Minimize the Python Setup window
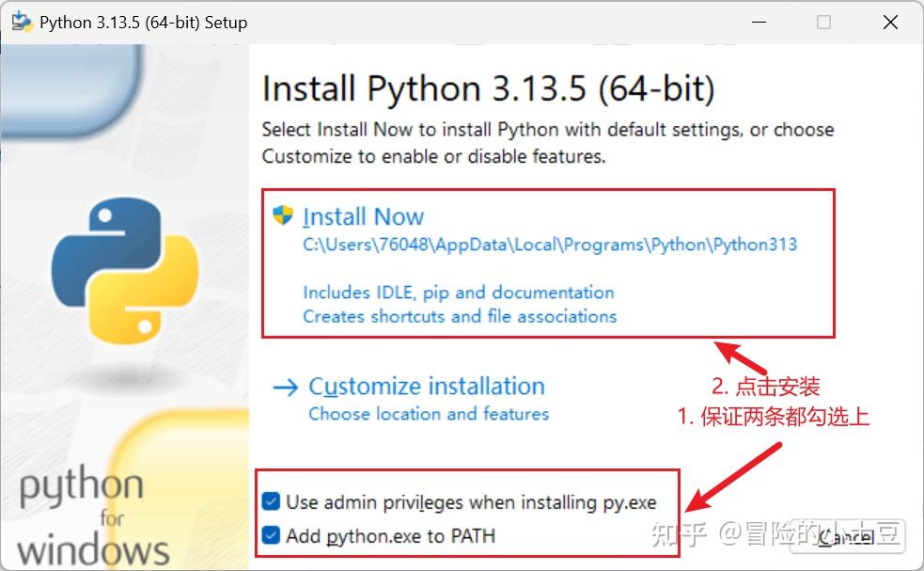This screenshot has height=571, width=924. [x=758, y=21]
